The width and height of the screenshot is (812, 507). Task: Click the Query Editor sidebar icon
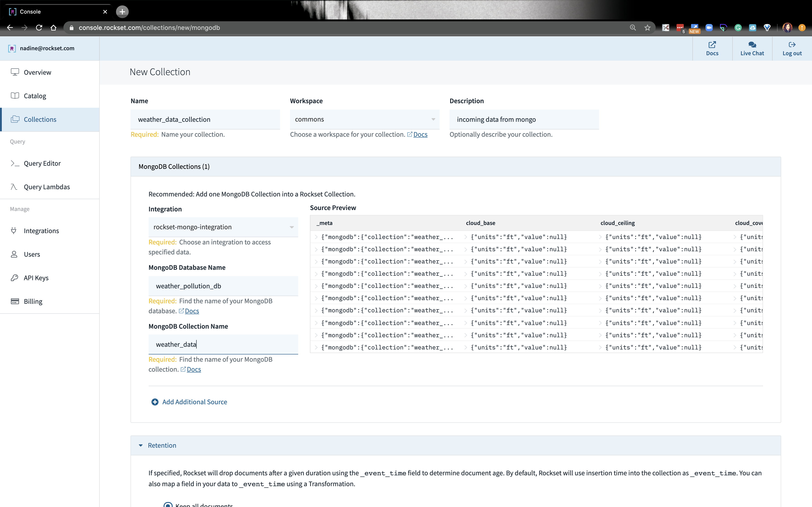[x=15, y=163]
